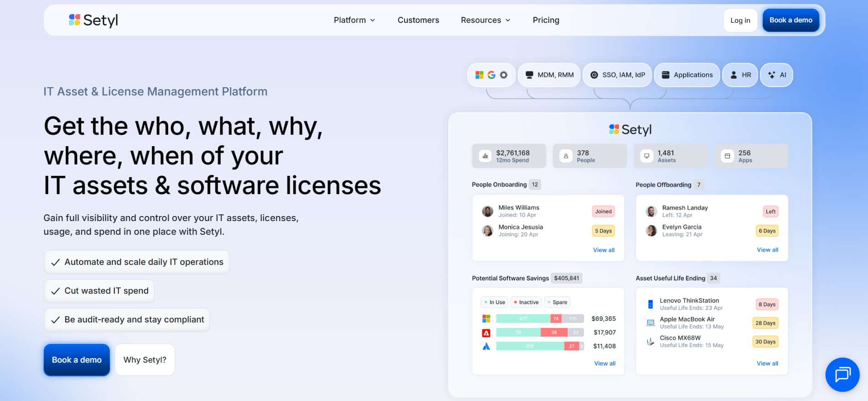The height and width of the screenshot is (401, 868).
Task: Click the Apple MacBook Air laptop icon
Action: pos(650,323)
